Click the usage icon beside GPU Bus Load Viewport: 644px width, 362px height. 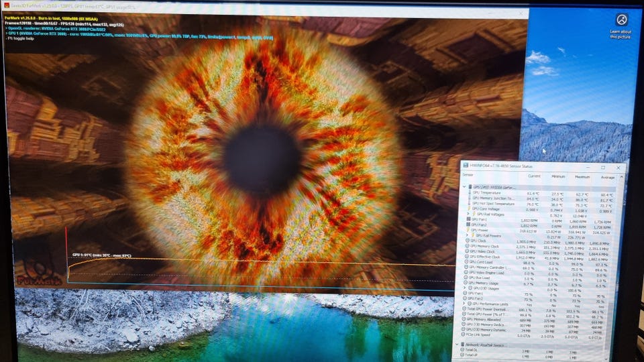tap(466, 278)
